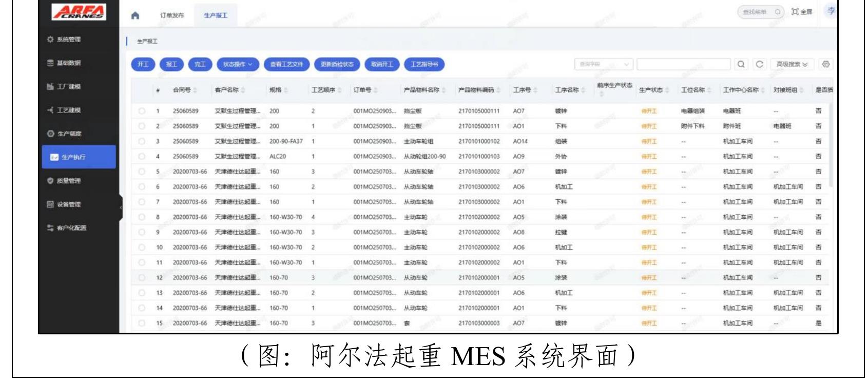Screen dimensions: 868x381
Task: Open the user avatar 李
Action: pos(831,11)
